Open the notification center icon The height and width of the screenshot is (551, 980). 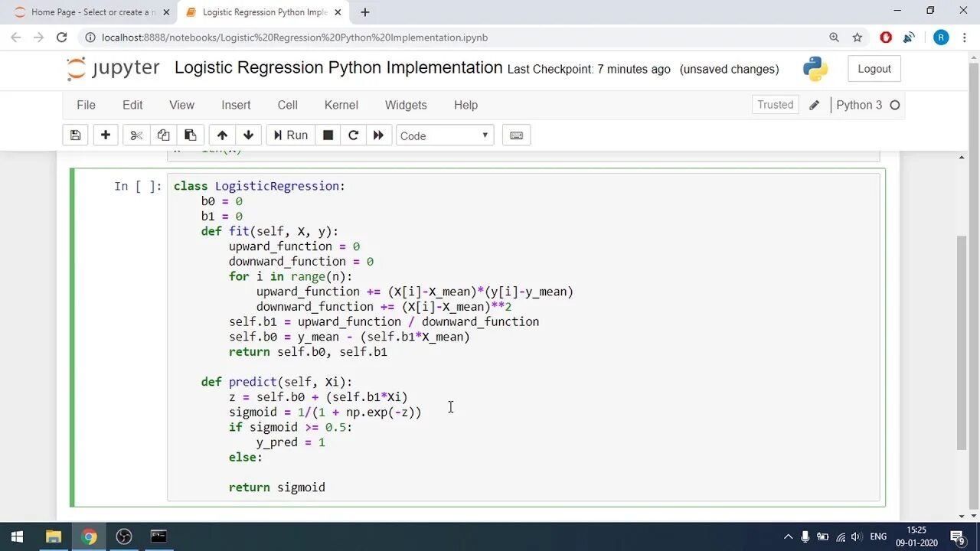click(x=957, y=536)
